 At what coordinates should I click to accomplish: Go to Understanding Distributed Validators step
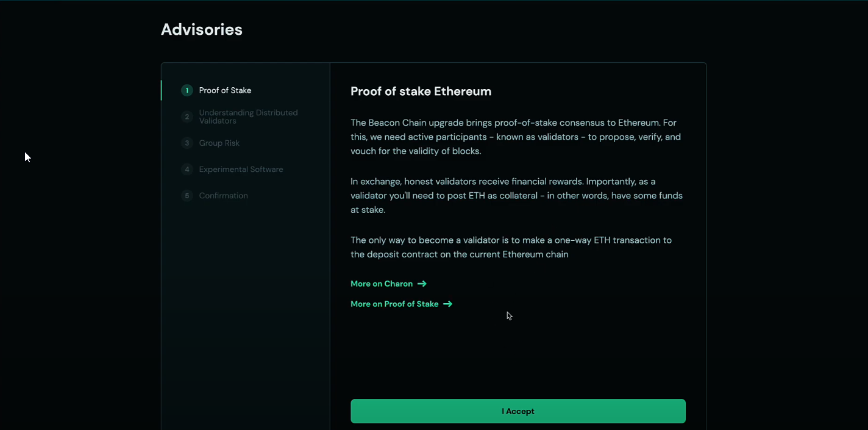(248, 116)
